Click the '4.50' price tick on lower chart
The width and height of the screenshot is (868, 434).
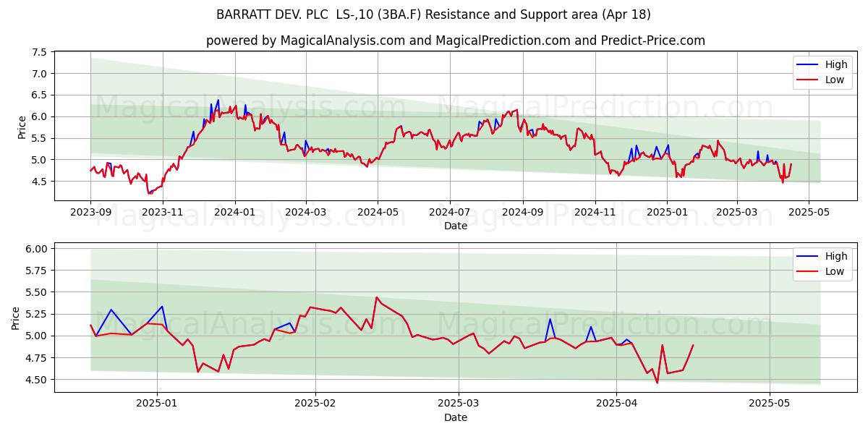[36, 380]
